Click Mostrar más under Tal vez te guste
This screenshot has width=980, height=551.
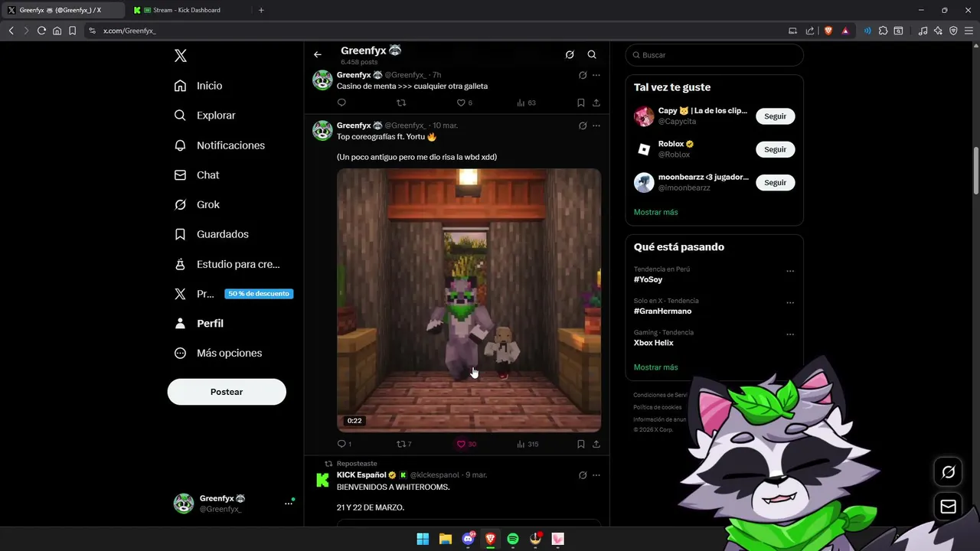(655, 212)
